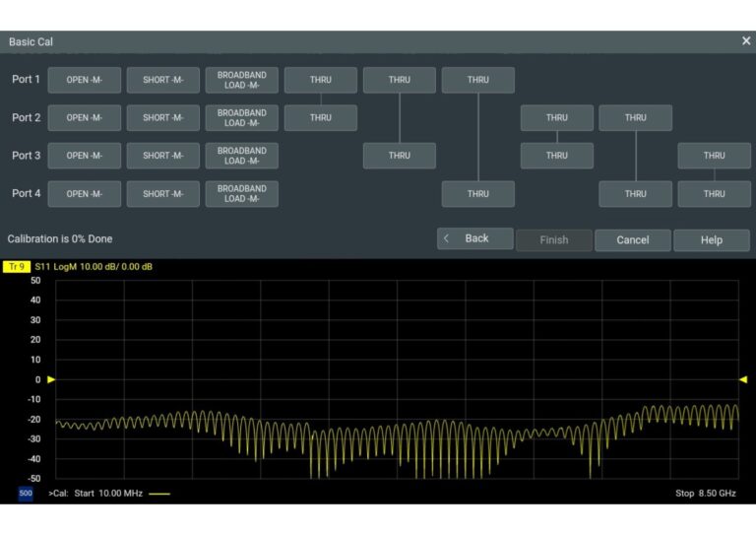Click the Port 2 row label
Viewport: 756px width, 535px height.
coord(26,117)
